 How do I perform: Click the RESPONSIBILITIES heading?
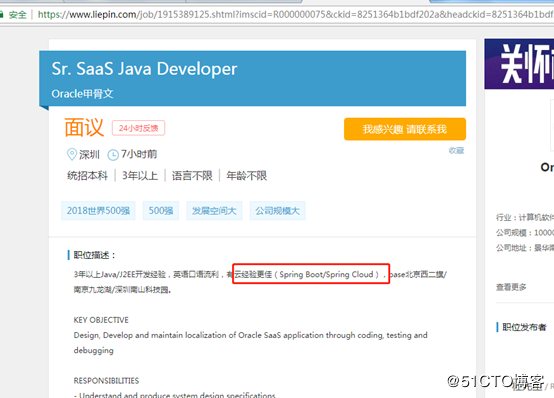click(106, 381)
